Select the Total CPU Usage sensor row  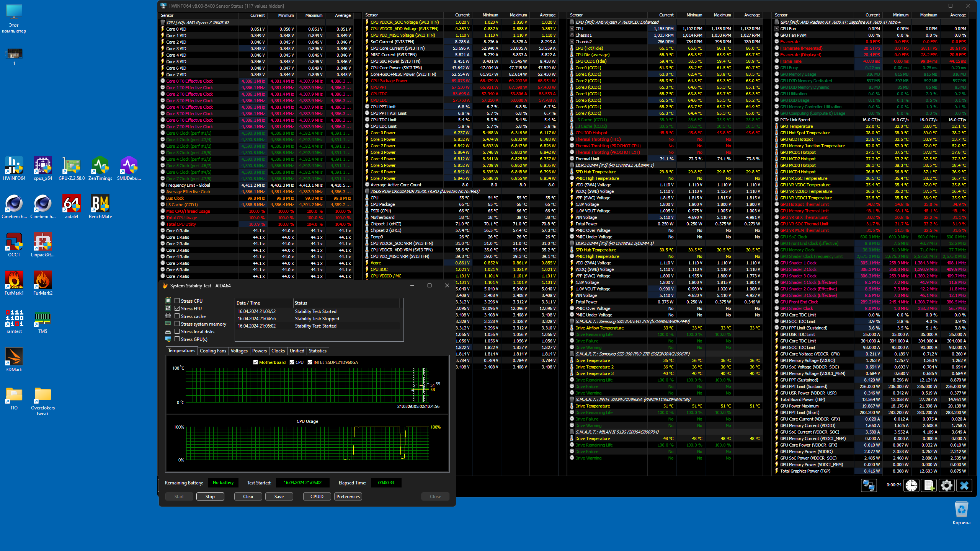[182, 218]
